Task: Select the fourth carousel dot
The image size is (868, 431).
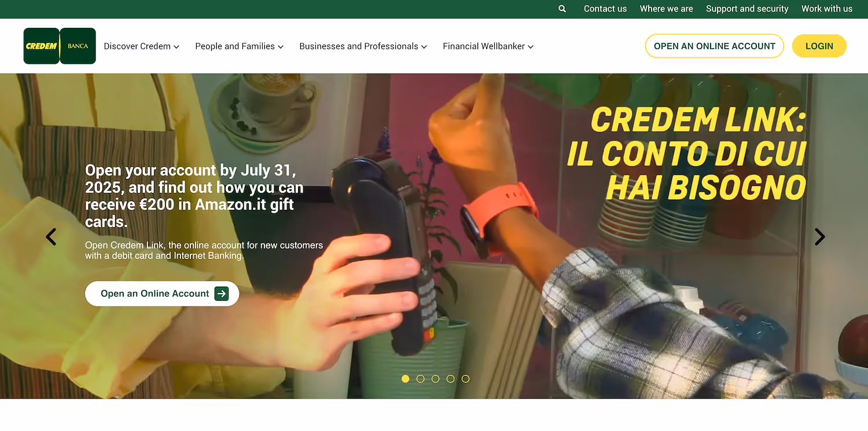Action: point(450,379)
